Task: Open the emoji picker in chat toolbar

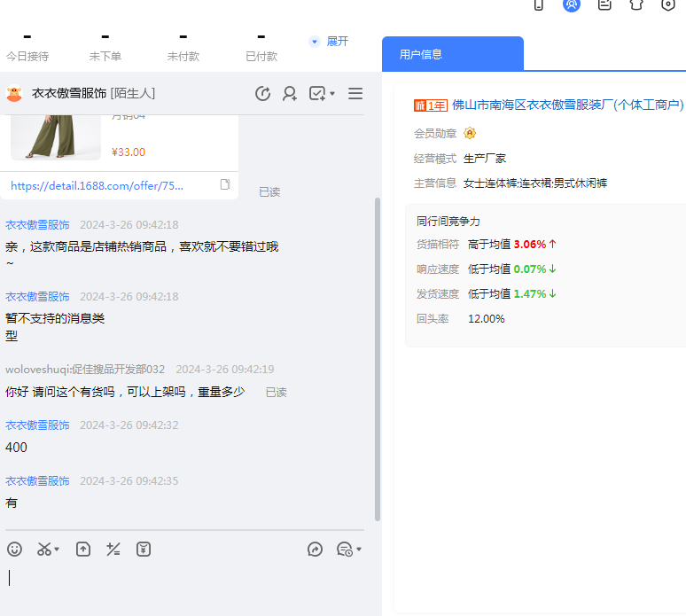Action: (x=14, y=550)
